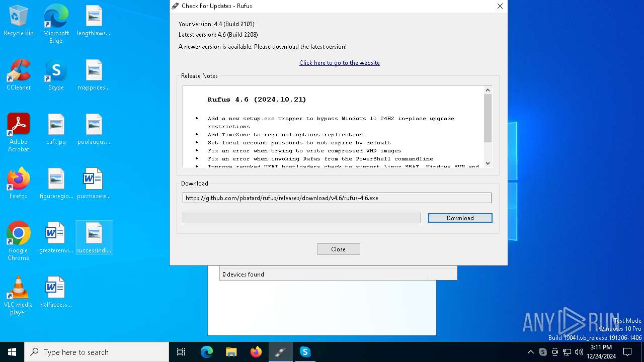Open the Windows Start menu
This screenshot has width=644, height=362.
coord(12,352)
